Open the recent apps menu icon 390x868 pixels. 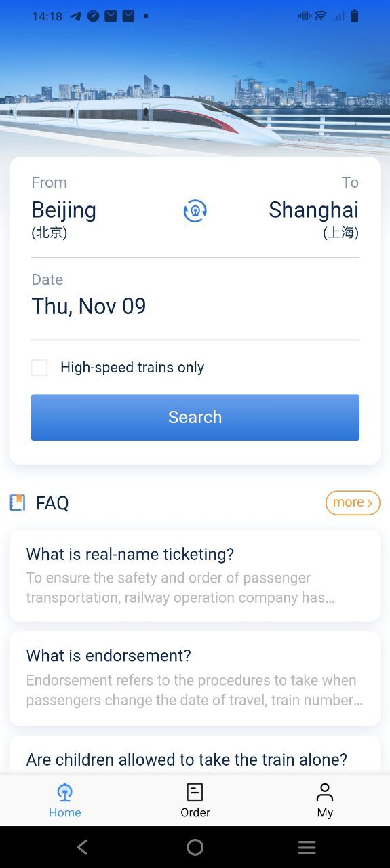click(x=307, y=847)
